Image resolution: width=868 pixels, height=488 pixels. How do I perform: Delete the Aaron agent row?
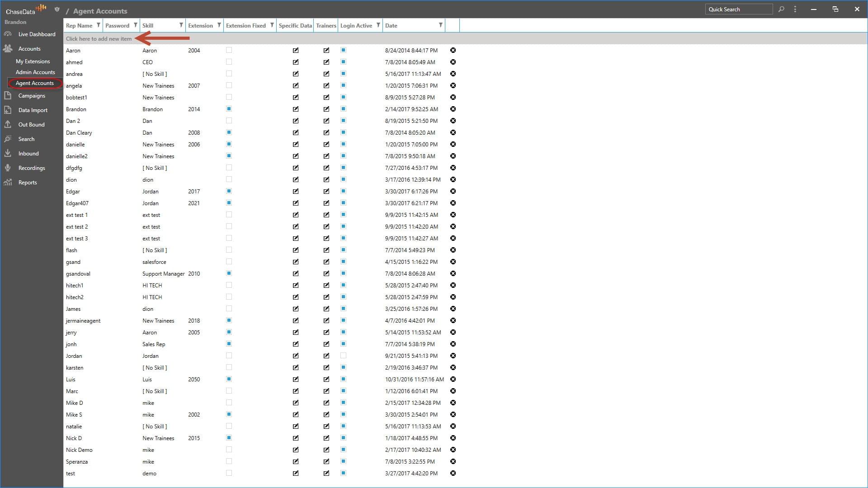(x=453, y=51)
